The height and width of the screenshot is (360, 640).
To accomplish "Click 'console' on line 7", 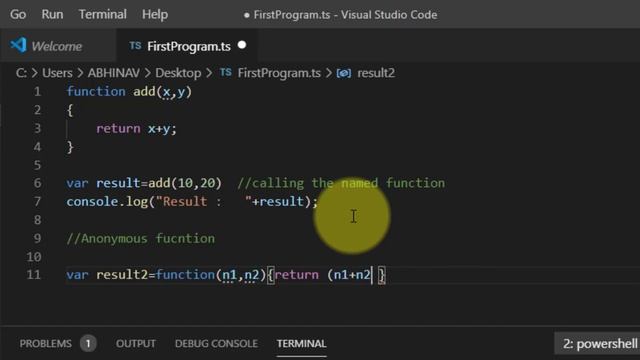I will [x=92, y=201].
